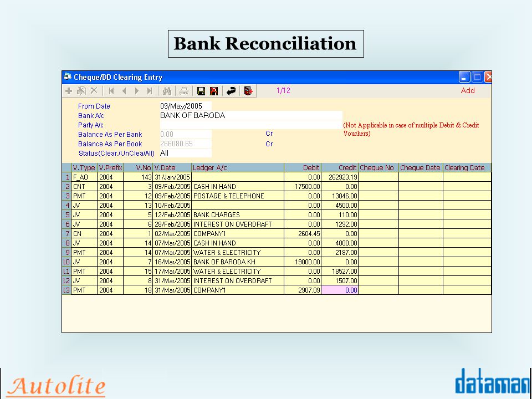Viewport: 532px width, 399px height.
Task: Click the Delete (X) toolbar icon
Action: (94, 90)
